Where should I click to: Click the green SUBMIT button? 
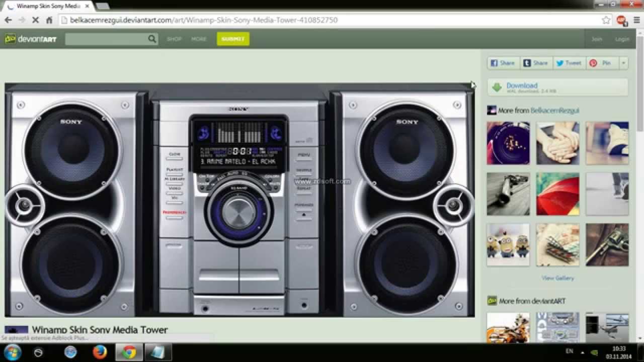click(233, 39)
